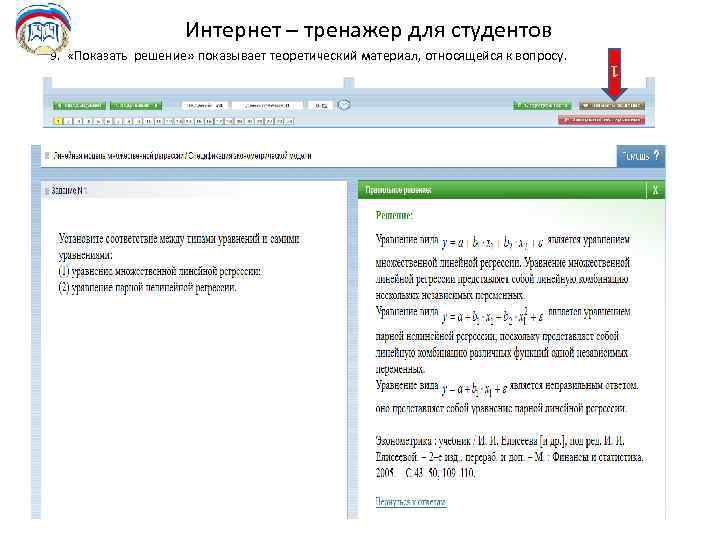Click the university logo emblem

click(43, 28)
